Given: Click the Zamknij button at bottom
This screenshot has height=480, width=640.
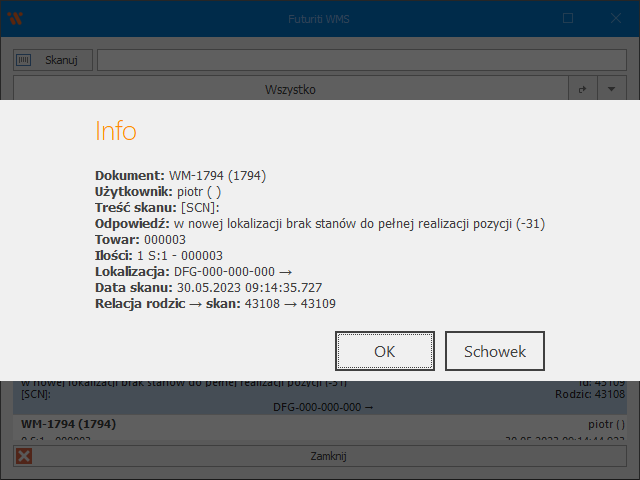Looking at the screenshot, I should [327, 456].
